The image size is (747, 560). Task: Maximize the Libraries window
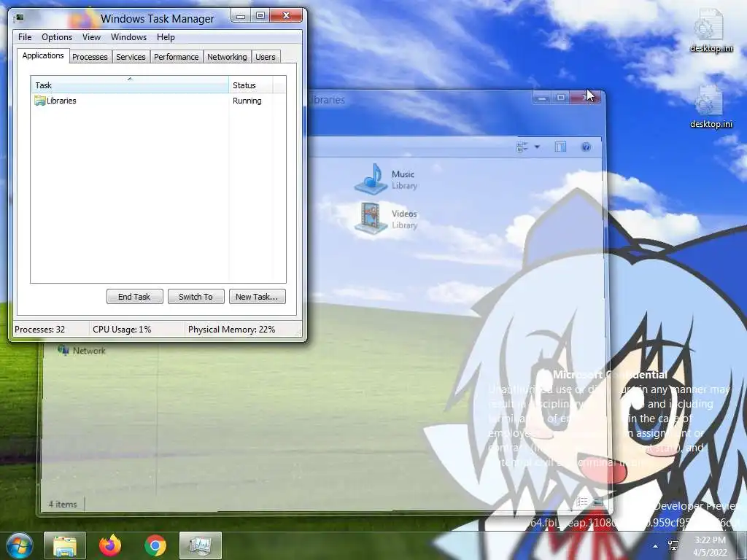pos(561,98)
